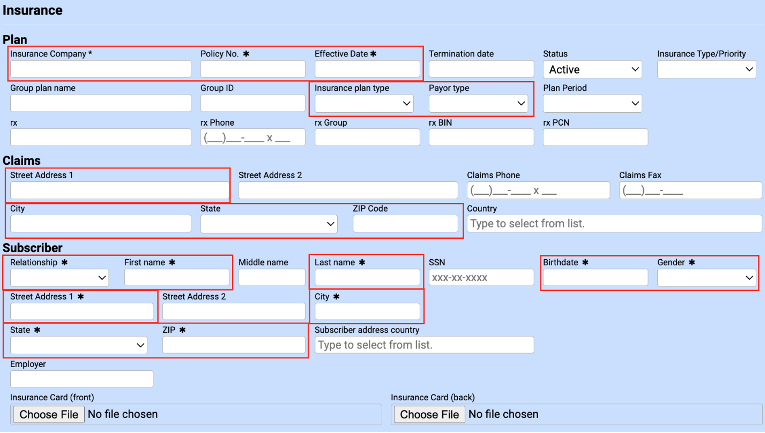Select the subscriber Birthdate field
Image resolution: width=765 pixels, height=433 pixels.
pos(595,277)
